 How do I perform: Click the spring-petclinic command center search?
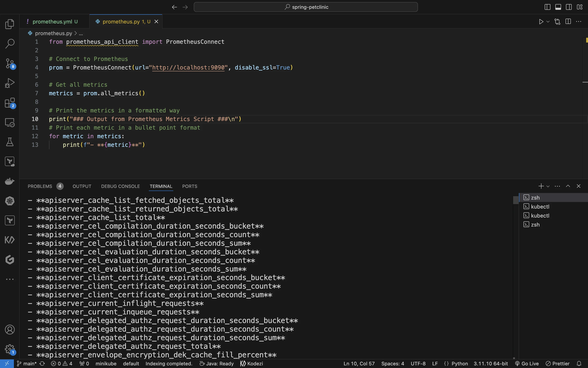(x=306, y=7)
